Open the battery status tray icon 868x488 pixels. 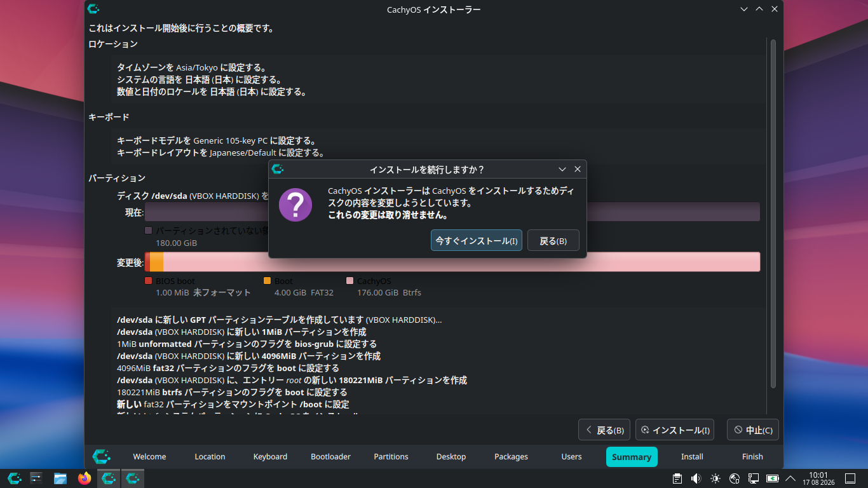(773, 478)
